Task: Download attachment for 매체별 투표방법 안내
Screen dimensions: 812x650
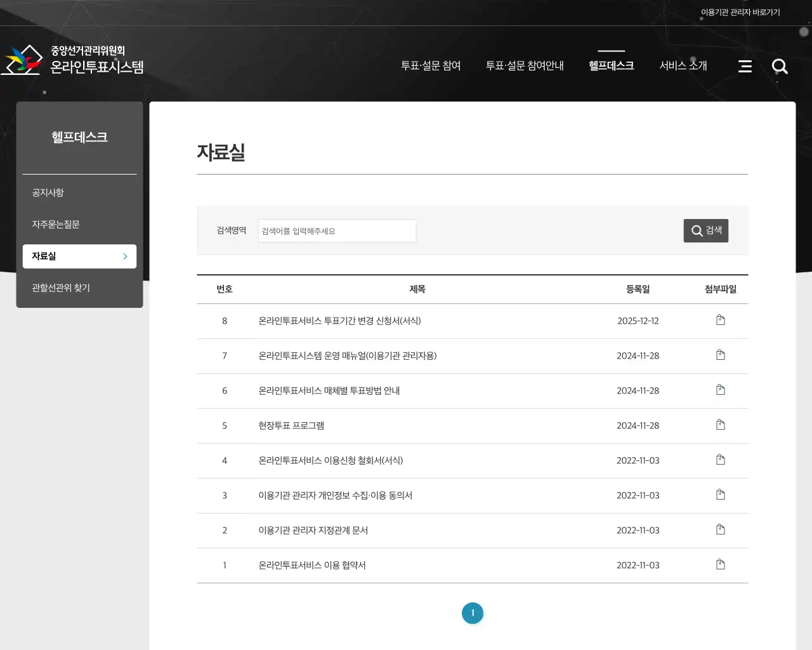Action: tap(720, 390)
